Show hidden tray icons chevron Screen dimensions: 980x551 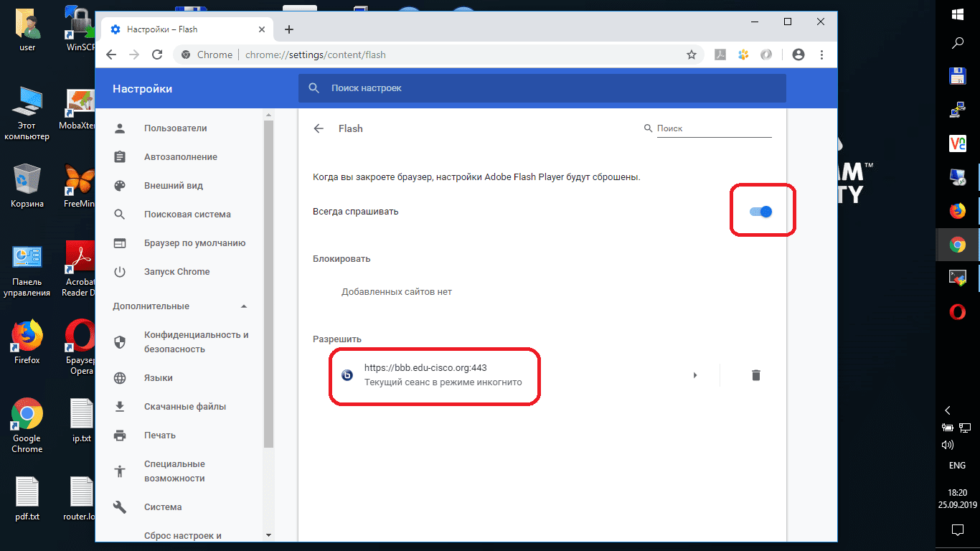(948, 410)
